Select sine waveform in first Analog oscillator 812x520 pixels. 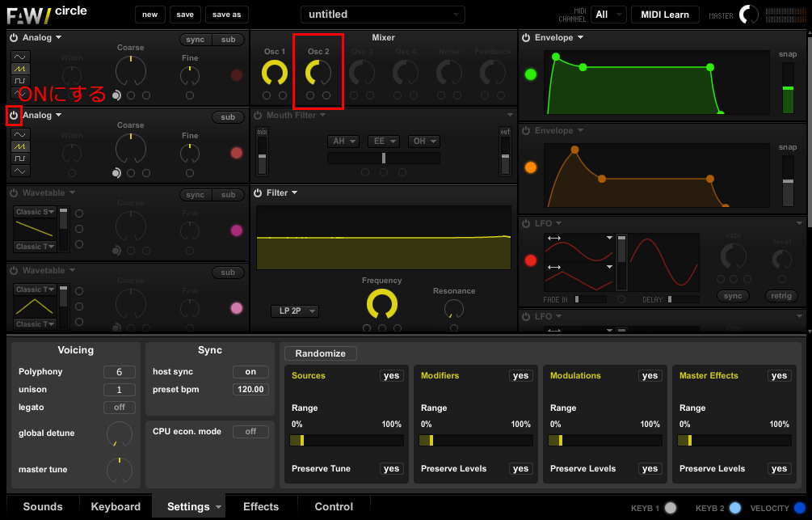pyautogui.click(x=20, y=57)
